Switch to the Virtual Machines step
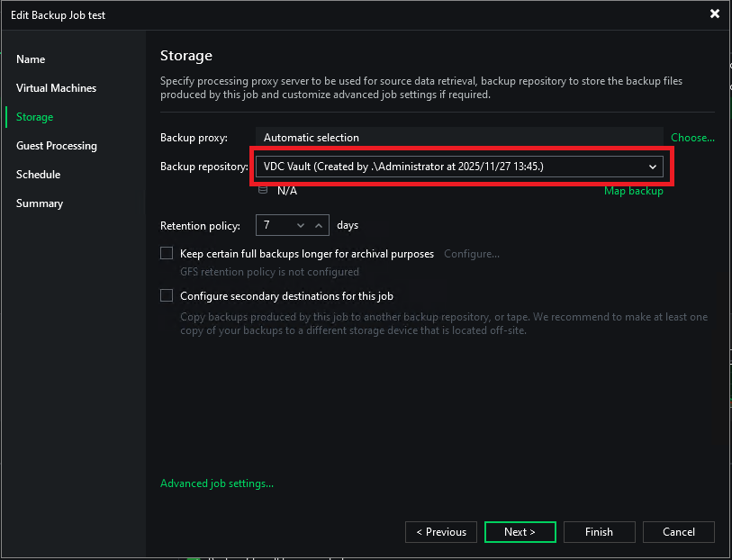Viewport: 732px width, 560px height. (56, 88)
